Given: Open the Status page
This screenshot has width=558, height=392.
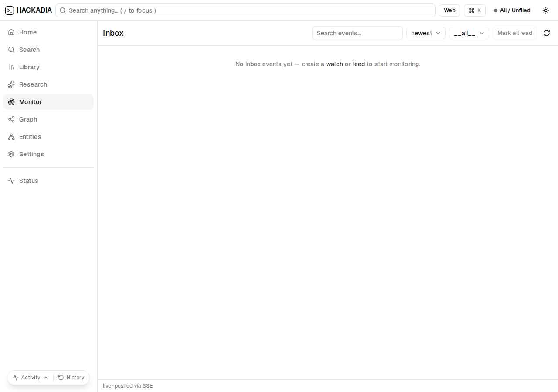Looking at the screenshot, I should click(48, 181).
